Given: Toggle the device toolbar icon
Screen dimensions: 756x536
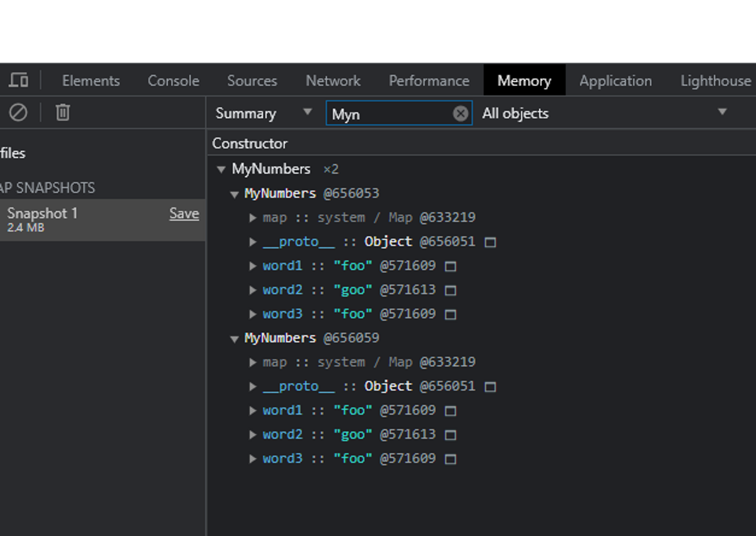Looking at the screenshot, I should pos(19,80).
